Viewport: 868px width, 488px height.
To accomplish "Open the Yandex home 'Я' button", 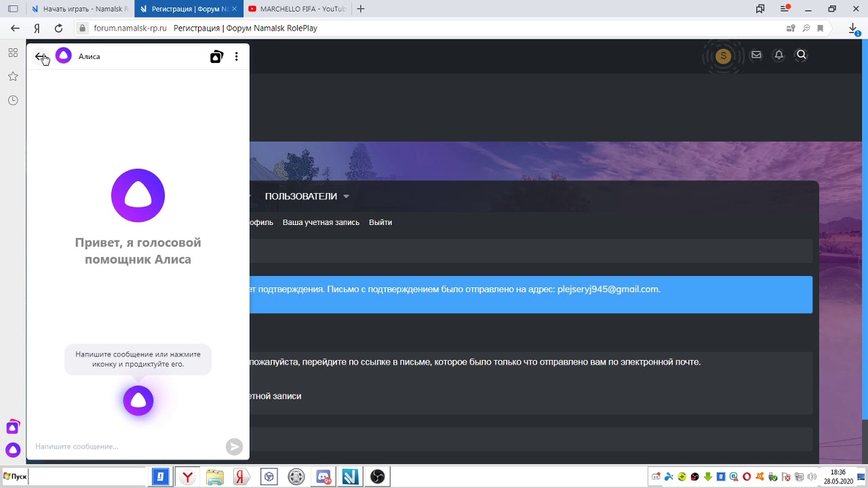I will click(37, 28).
